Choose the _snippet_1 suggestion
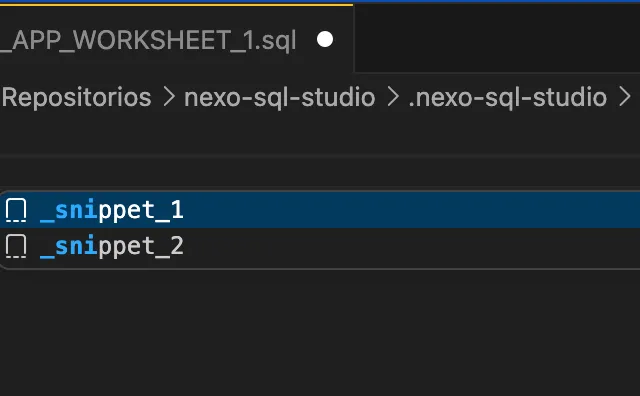This screenshot has width=640, height=396. point(320,210)
